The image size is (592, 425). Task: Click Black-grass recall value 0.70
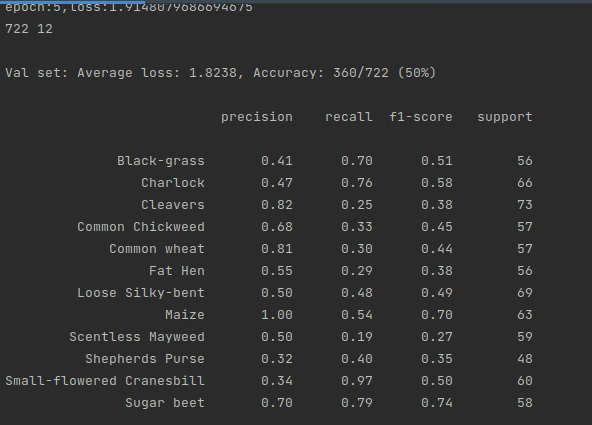coord(357,161)
